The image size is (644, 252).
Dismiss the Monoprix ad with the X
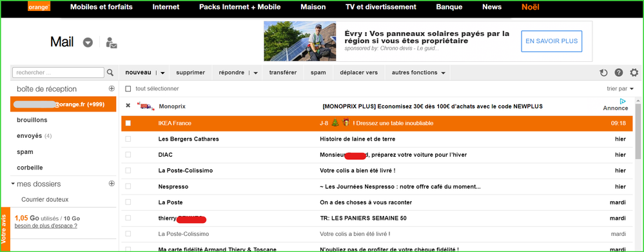[128, 106]
